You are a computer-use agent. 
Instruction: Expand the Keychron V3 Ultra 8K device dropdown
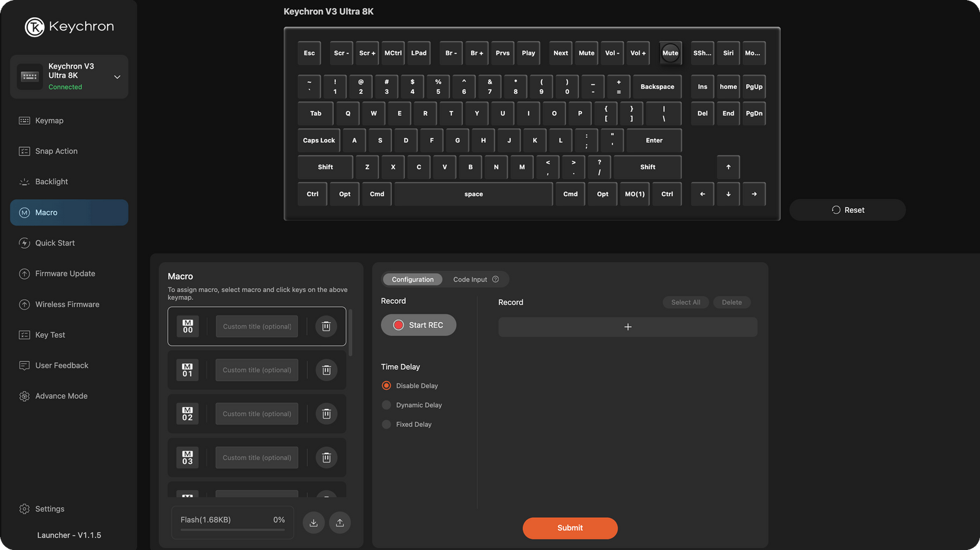pos(117,77)
